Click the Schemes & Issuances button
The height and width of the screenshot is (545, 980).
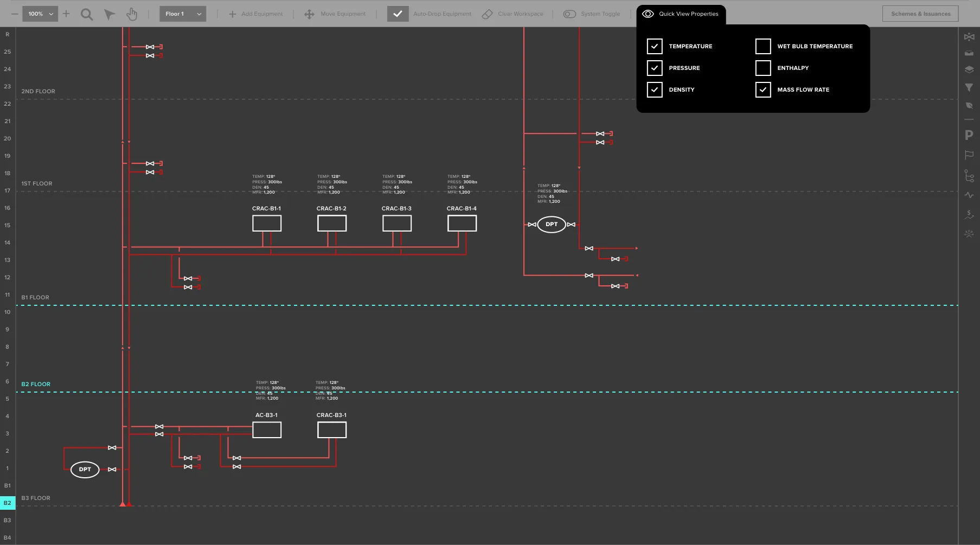[x=920, y=14]
